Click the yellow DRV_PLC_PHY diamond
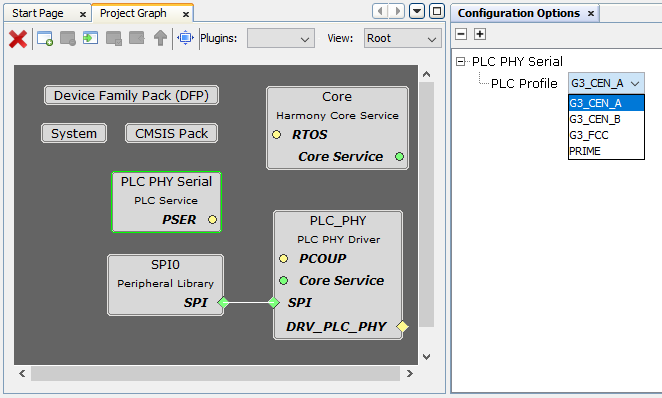The height and width of the screenshot is (398, 662). point(402,326)
